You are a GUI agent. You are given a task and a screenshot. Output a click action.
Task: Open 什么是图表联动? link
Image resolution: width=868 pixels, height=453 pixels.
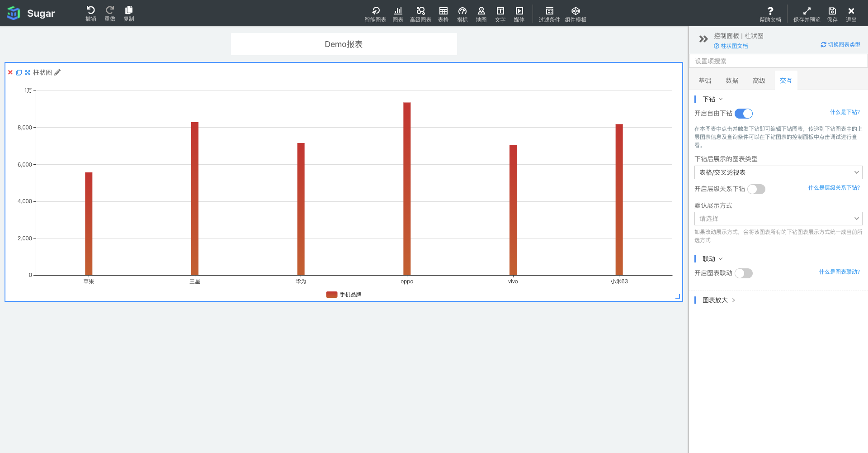(840, 272)
